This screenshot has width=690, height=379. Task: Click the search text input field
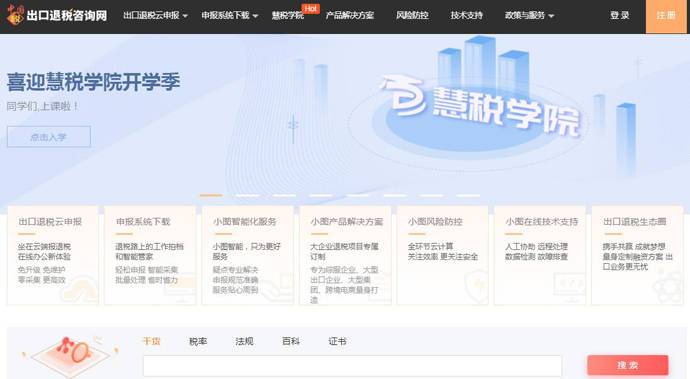(x=352, y=366)
